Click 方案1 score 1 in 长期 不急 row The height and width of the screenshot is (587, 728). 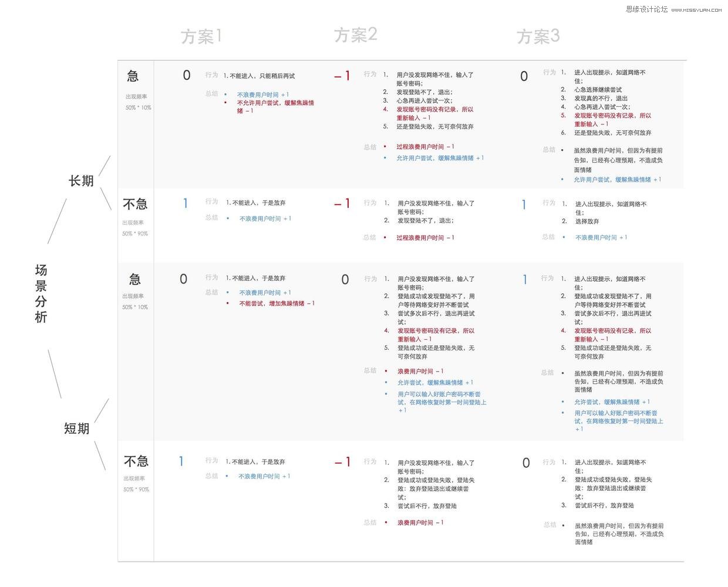186,203
